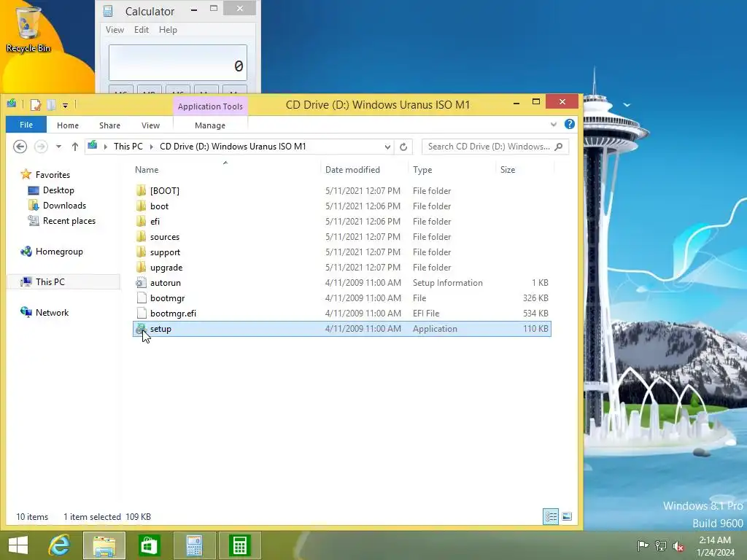Open the Calculator View menu
Image resolution: width=747 pixels, height=560 pixels.
coord(115,29)
